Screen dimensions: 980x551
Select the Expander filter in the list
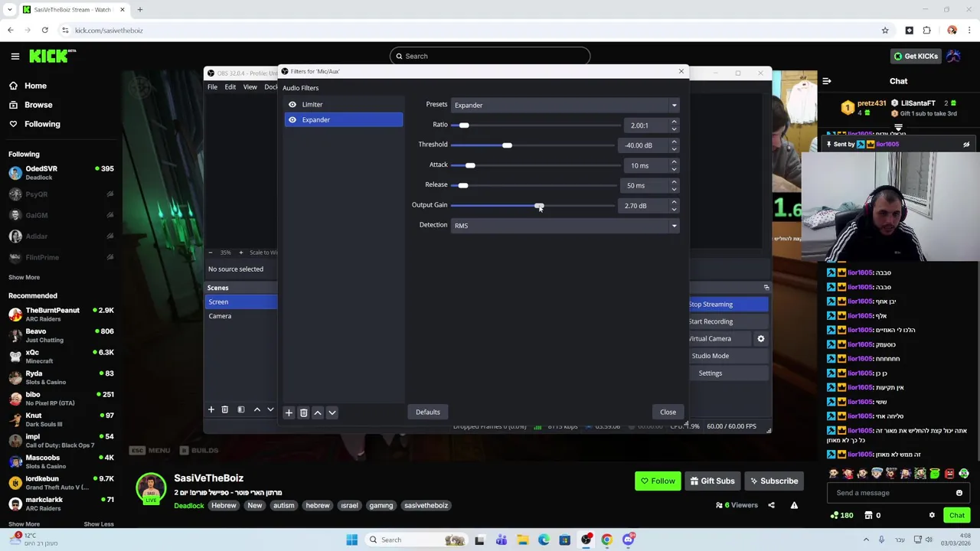coord(343,119)
